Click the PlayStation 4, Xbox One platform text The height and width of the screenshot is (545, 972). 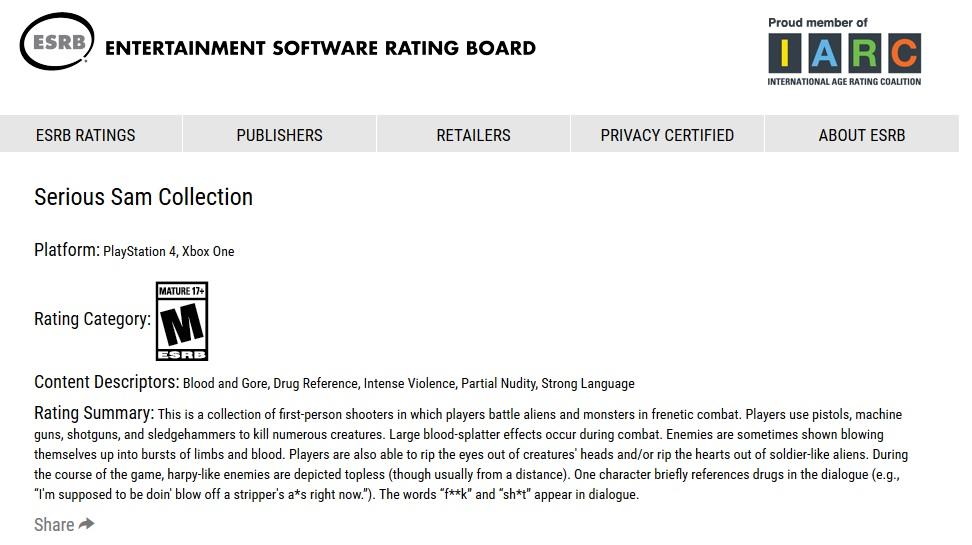point(169,251)
